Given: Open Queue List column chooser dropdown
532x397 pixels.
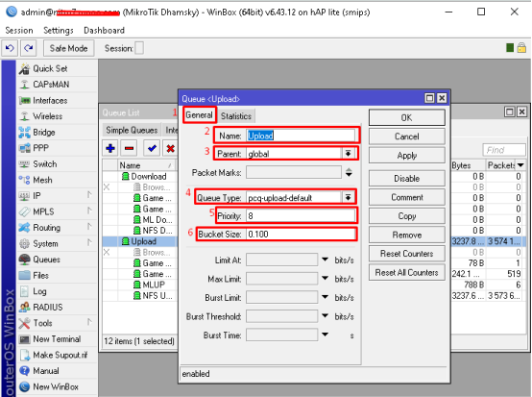Looking at the screenshot, I should tap(520, 165).
